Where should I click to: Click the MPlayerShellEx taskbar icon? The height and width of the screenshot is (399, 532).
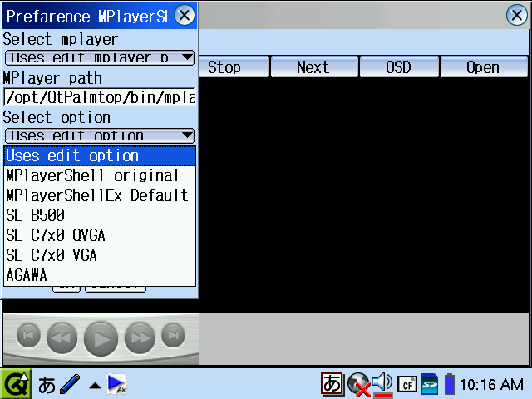coord(117,384)
